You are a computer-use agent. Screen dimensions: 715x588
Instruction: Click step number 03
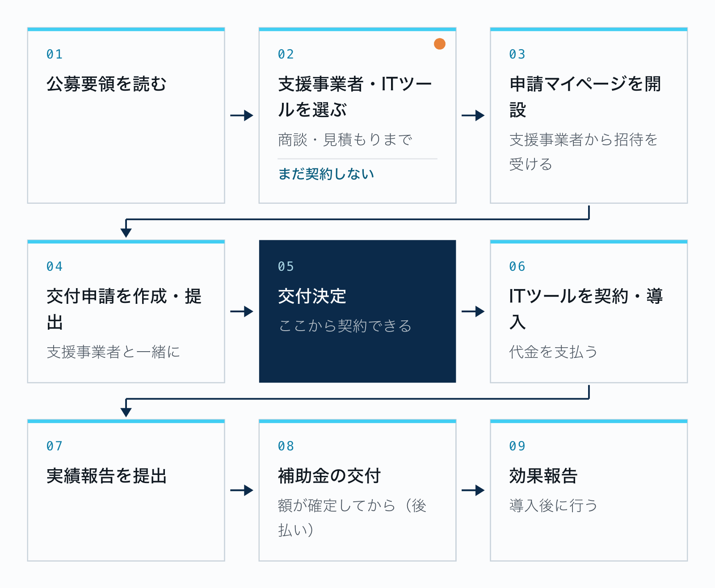[517, 54]
